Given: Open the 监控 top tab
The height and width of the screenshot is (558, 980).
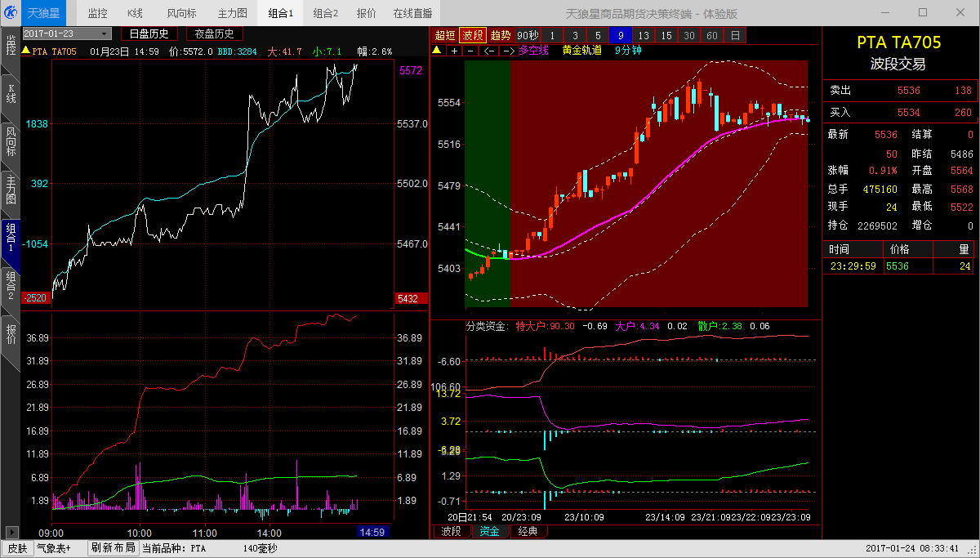Looking at the screenshot, I should pyautogui.click(x=97, y=13).
